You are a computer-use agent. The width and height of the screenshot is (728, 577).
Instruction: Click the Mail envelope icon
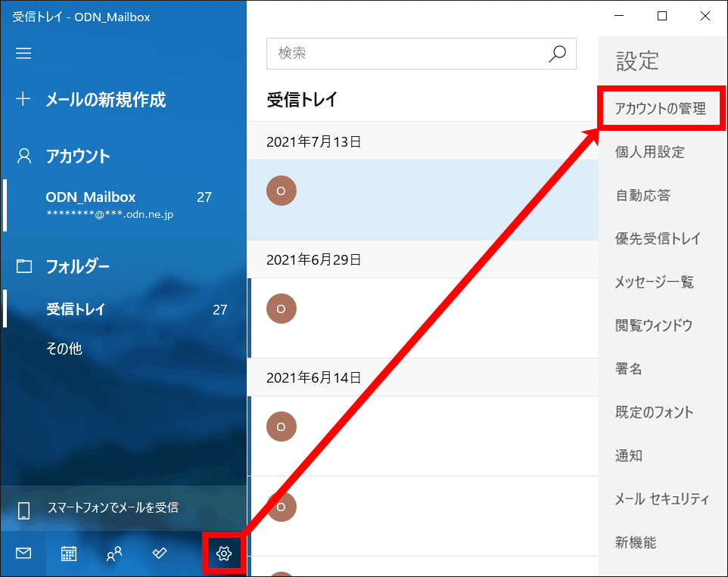23,554
